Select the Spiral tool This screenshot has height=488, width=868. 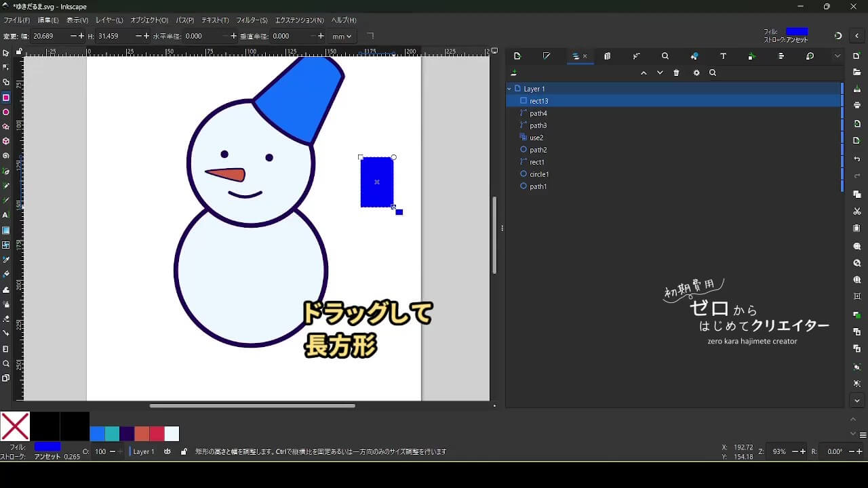tap(6, 156)
